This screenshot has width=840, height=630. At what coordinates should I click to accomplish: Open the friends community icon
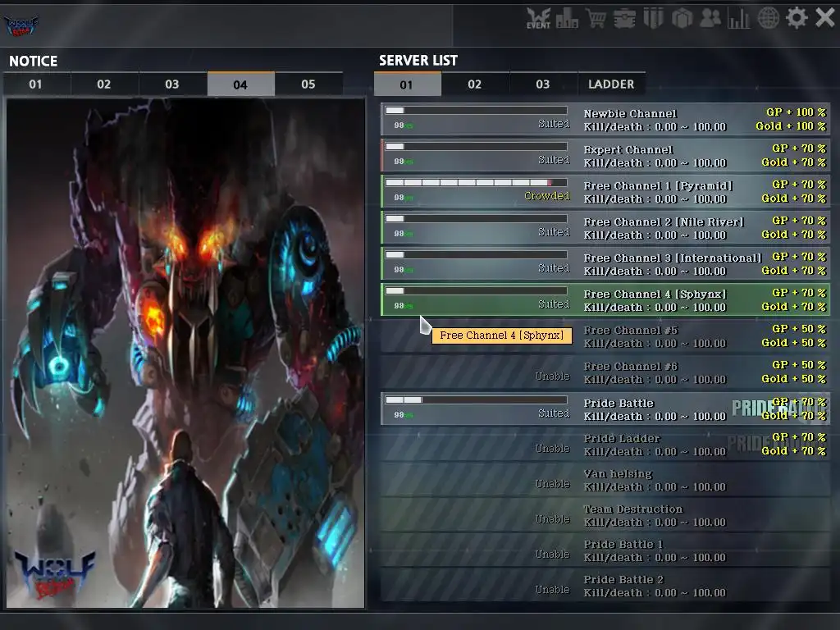pyautogui.click(x=711, y=18)
